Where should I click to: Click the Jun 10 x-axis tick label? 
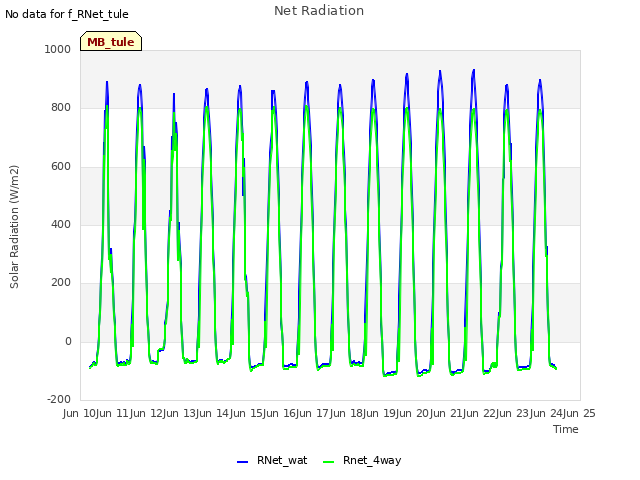coord(79,413)
